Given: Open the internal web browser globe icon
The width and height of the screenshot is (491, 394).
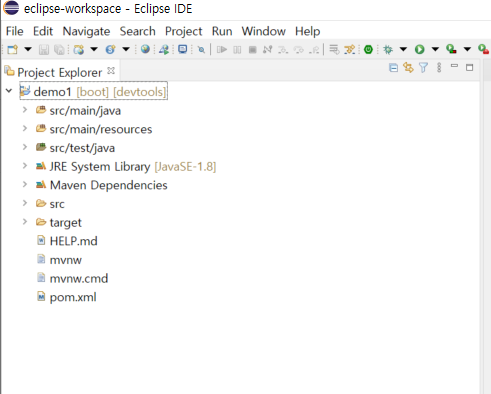Looking at the screenshot, I should [x=145, y=49].
